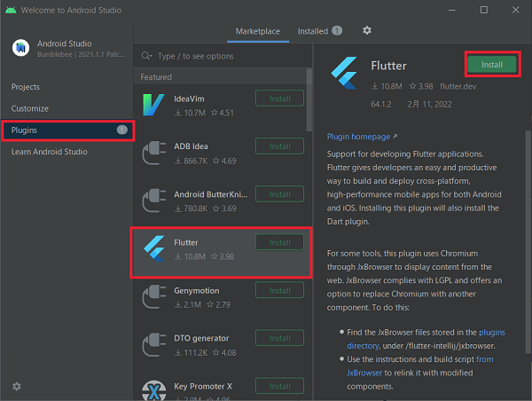Screen dimensions: 532x401
Task: Open Learn Android Studio section
Action: point(49,152)
